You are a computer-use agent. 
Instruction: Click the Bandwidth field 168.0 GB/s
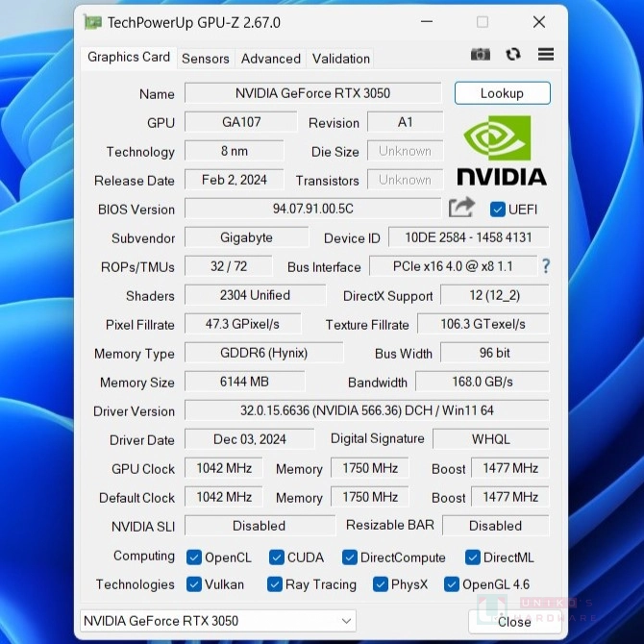(483, 382)
